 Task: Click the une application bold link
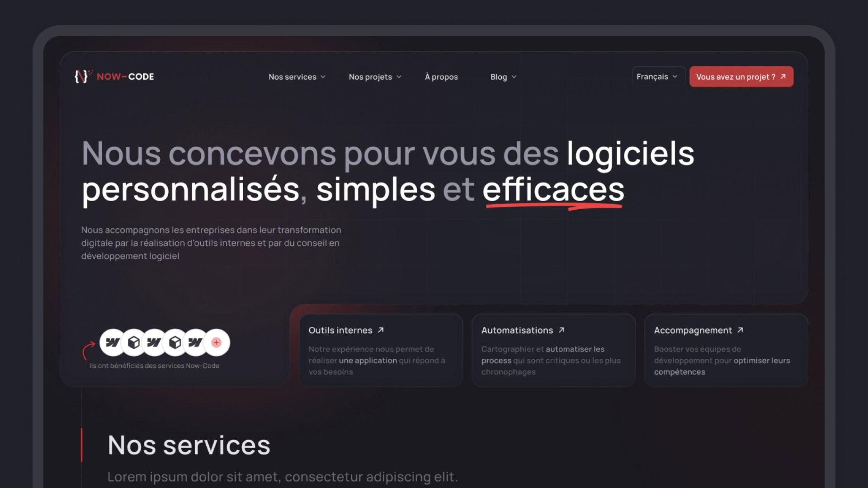click(368, 361)
